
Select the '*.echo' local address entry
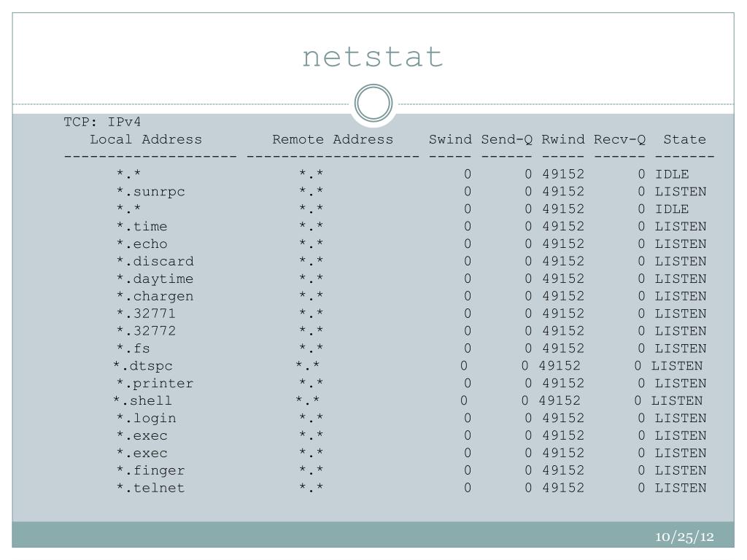tap(142, 244)
